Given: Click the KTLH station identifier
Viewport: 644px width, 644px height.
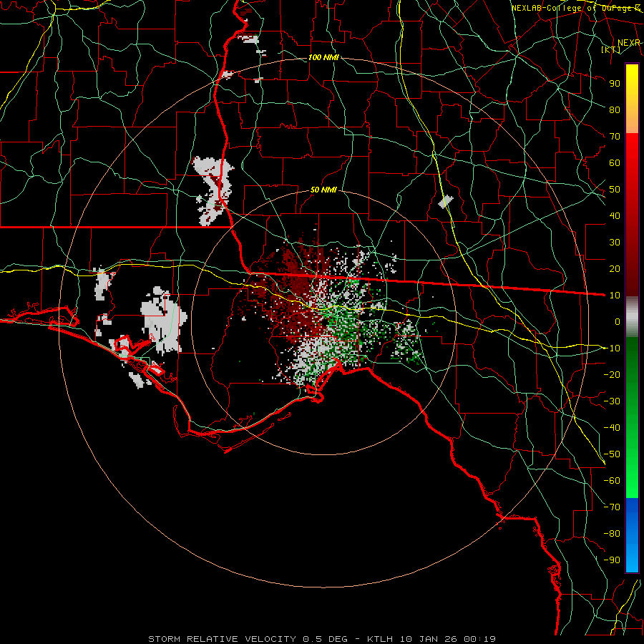Looking at the screenshot, I should pos(381,639).
